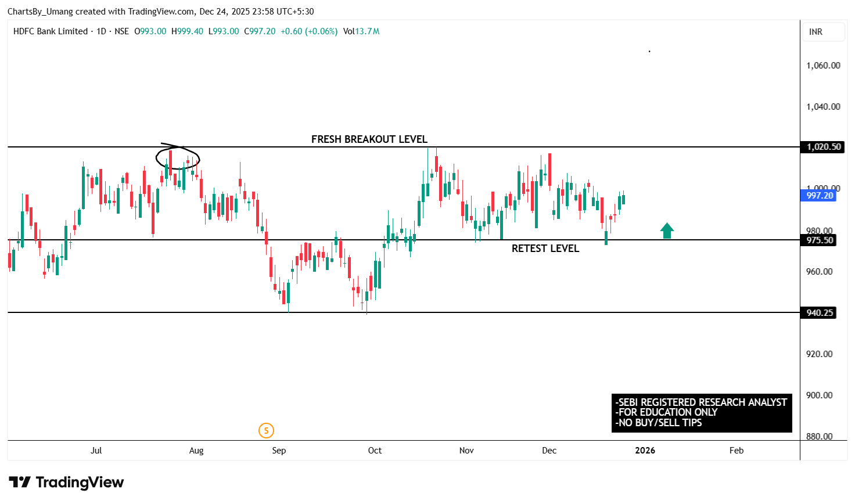Click the NO BUY/SELL TIPS line
The image size is (855, 504).
(x=659, y=423)
